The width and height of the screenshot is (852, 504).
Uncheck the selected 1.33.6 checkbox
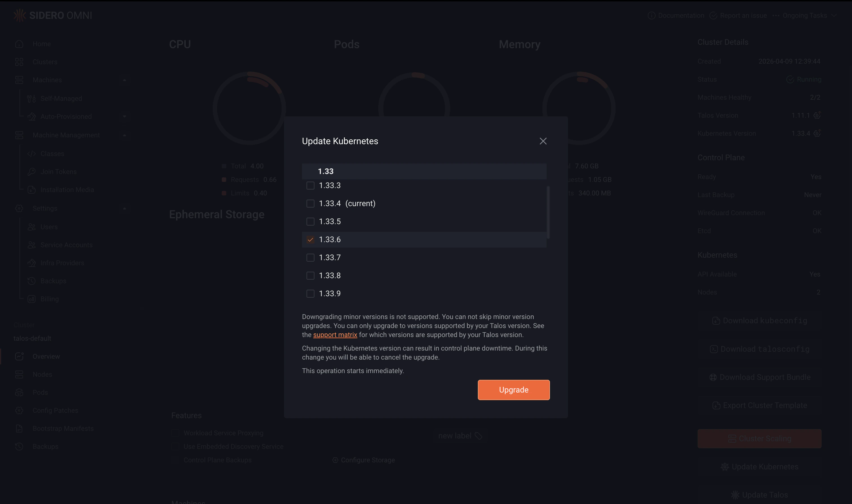point(310,239)
